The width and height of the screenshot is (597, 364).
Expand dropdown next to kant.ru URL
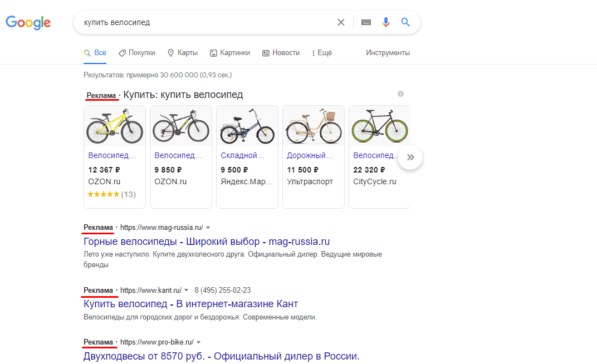click(187, 290)
